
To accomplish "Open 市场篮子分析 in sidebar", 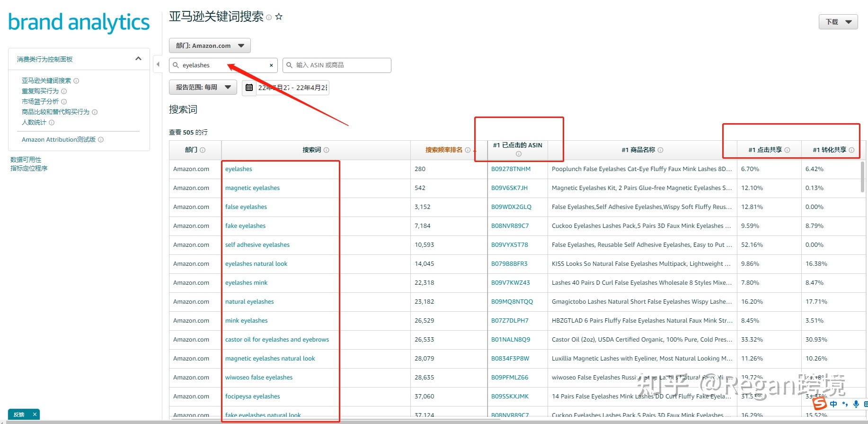I will (x=40, y=102).
